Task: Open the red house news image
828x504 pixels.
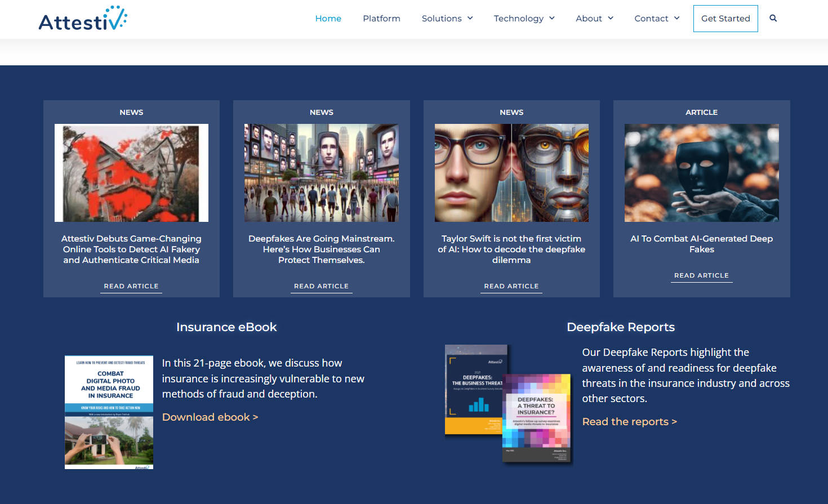Action: (131, 173)
